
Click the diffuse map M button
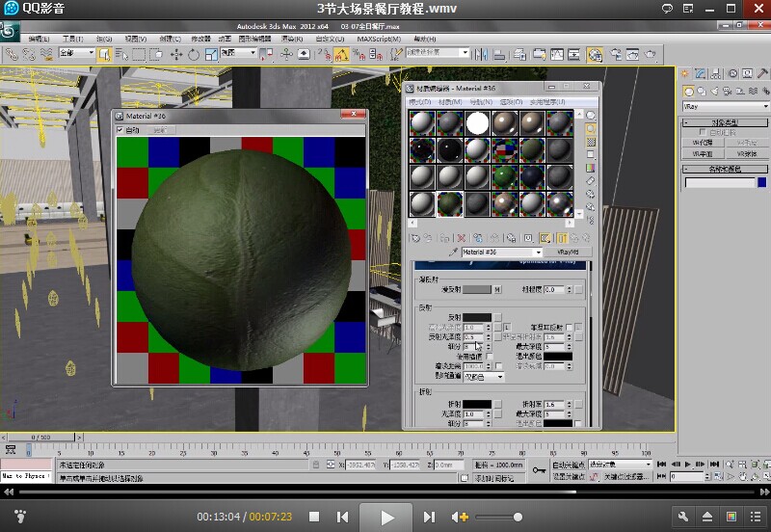click(x=497, y=289)
